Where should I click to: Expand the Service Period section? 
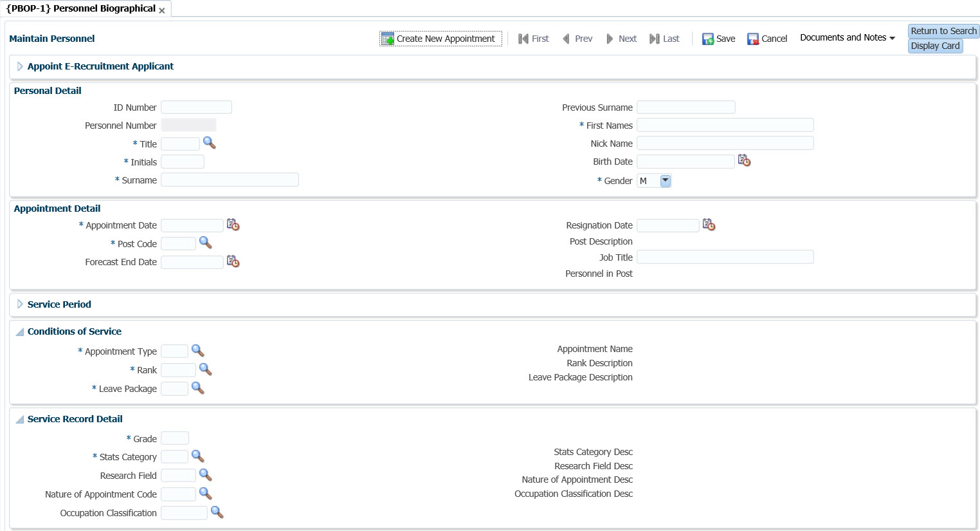tap(20, 304)
